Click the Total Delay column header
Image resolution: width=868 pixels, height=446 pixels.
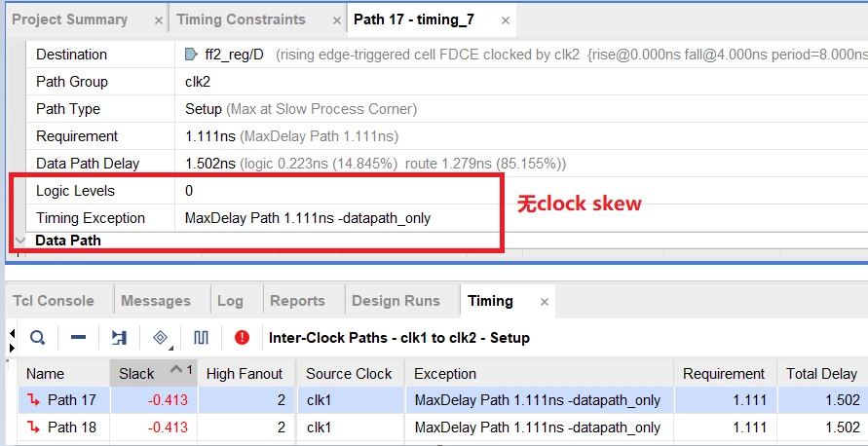click(823, 373)
